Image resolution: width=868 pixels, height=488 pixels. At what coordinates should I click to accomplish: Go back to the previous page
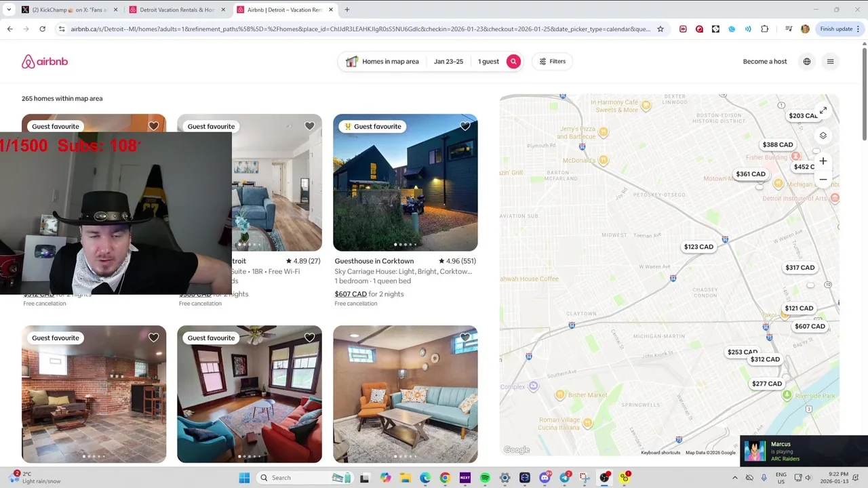(9, 29)
